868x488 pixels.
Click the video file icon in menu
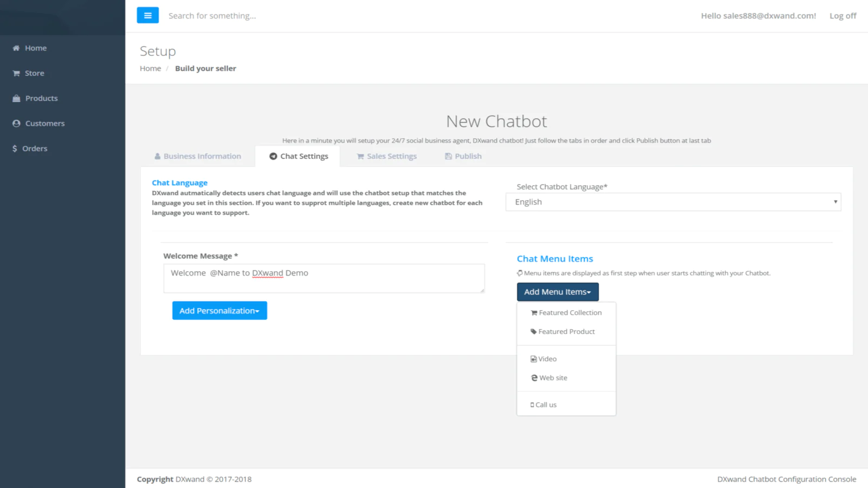[534, 359]
